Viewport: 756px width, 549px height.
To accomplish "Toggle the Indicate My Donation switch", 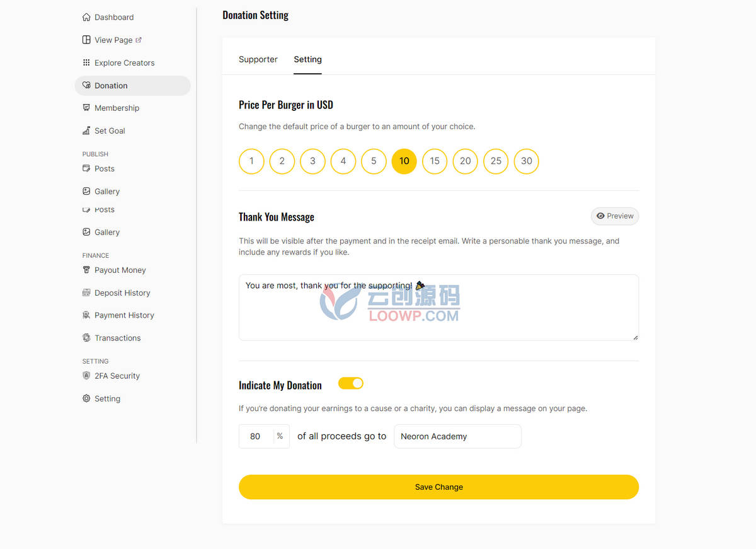I will 351,383.
